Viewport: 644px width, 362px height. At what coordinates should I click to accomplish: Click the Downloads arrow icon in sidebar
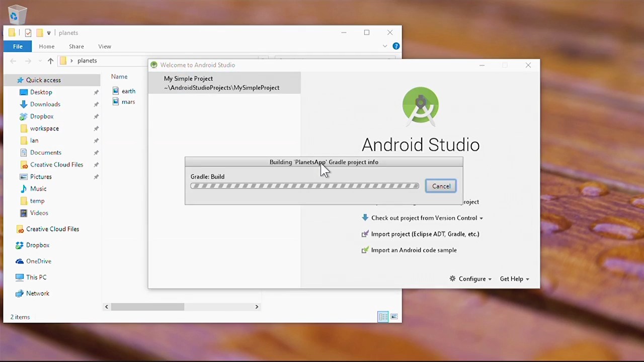(24, 104)
